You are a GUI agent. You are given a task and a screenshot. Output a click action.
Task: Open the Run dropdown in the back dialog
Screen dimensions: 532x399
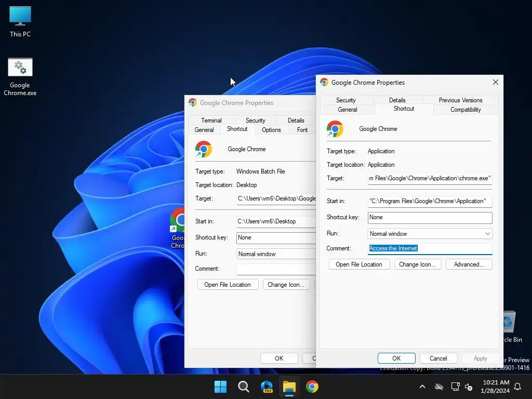pyautogui.click(x=276, y=254)
